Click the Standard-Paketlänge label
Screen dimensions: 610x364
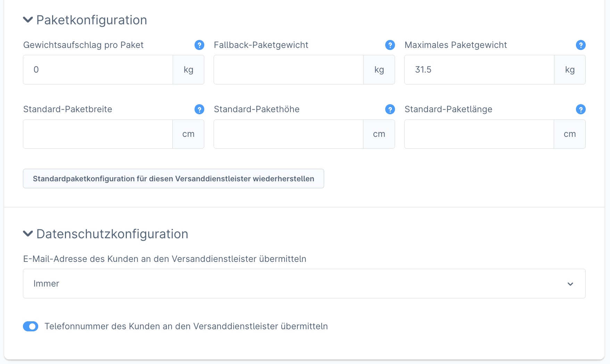(448, 109)
